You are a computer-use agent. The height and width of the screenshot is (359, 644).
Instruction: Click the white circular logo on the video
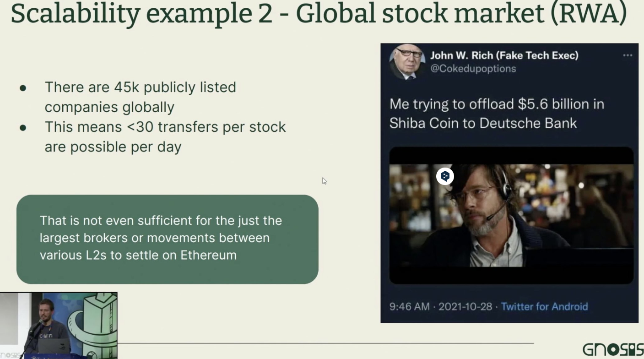coord(445,176)
